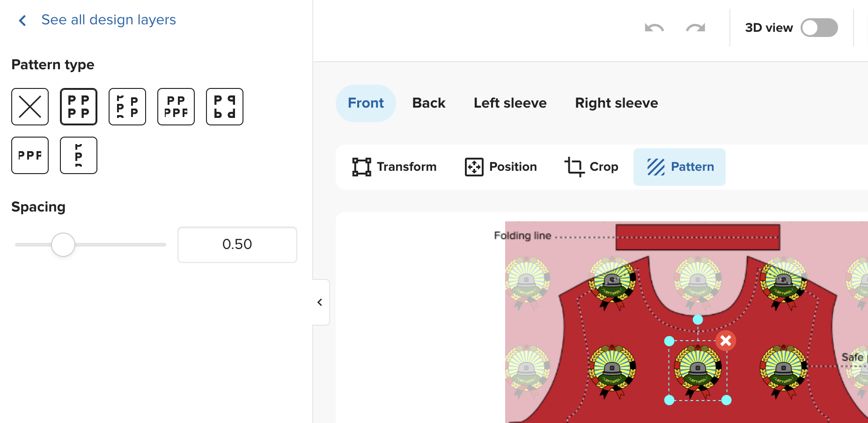Go back to all design layers
This screenshot has height=423, width=868.
click(x=108, y=20)
